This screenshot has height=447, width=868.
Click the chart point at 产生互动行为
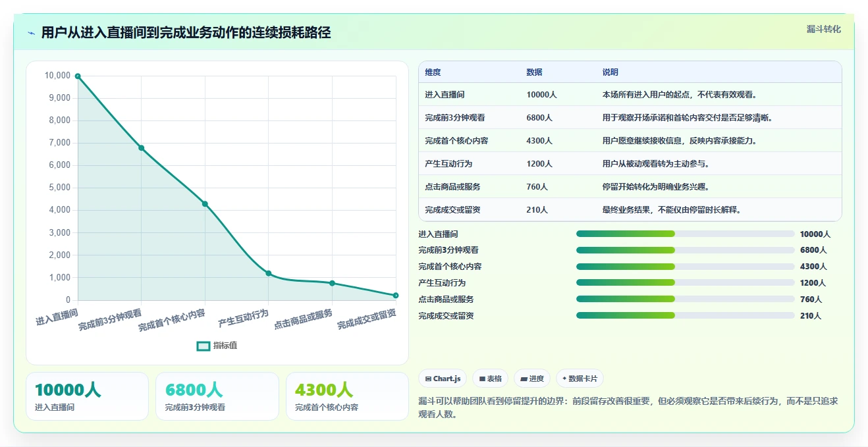pyautogui.click(x=268, y=273)
